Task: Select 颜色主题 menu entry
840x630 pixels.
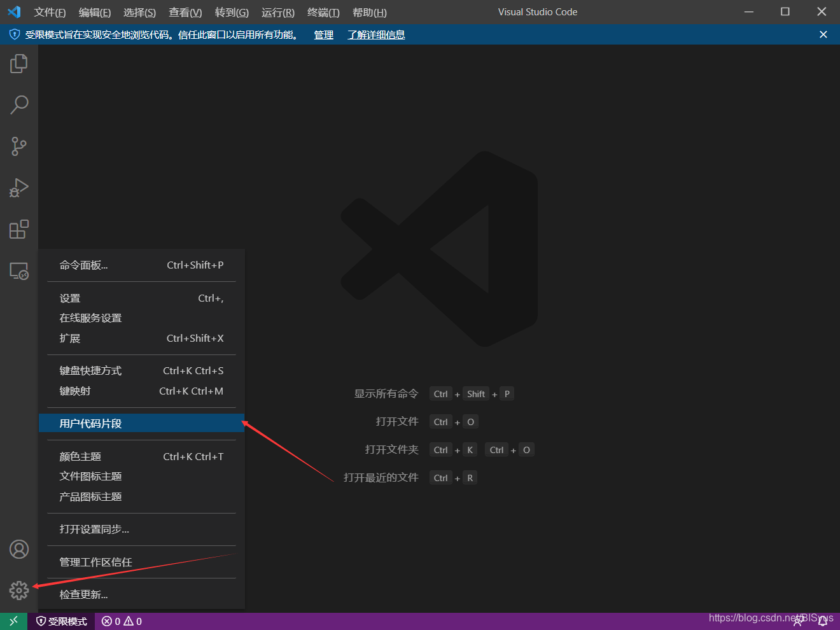Action: [141, 457]
